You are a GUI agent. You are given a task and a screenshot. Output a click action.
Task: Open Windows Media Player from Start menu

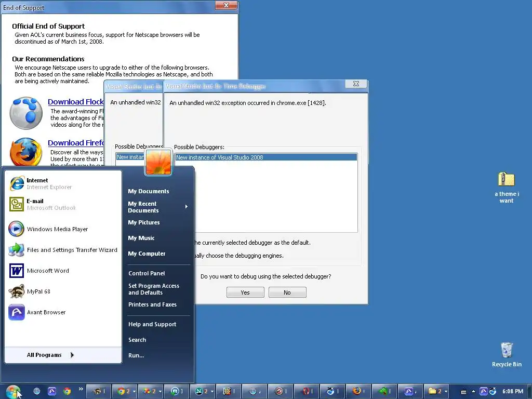click(x=63, y=229)
